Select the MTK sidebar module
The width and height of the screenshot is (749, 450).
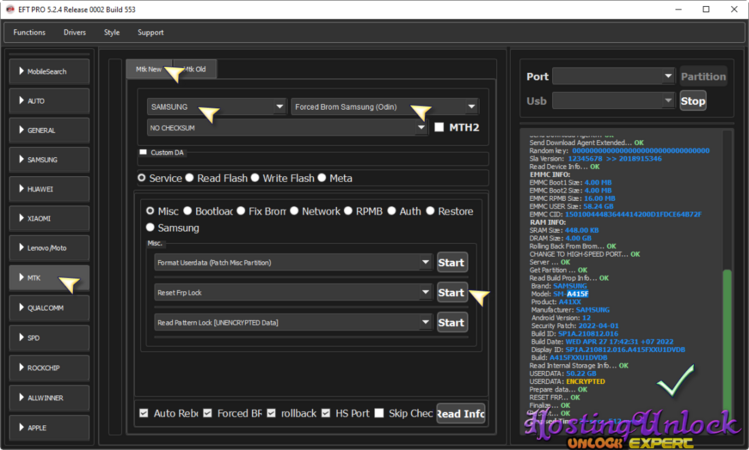49,278
